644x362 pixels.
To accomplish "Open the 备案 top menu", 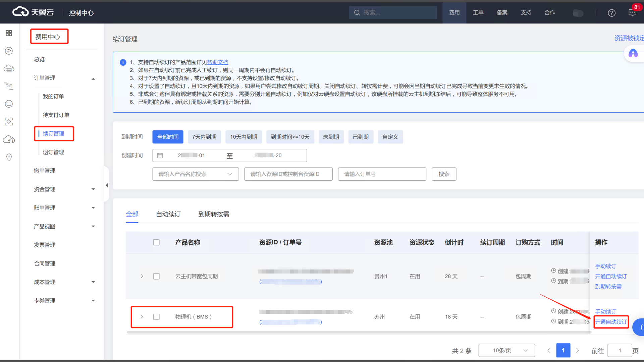I will point(502,13).
